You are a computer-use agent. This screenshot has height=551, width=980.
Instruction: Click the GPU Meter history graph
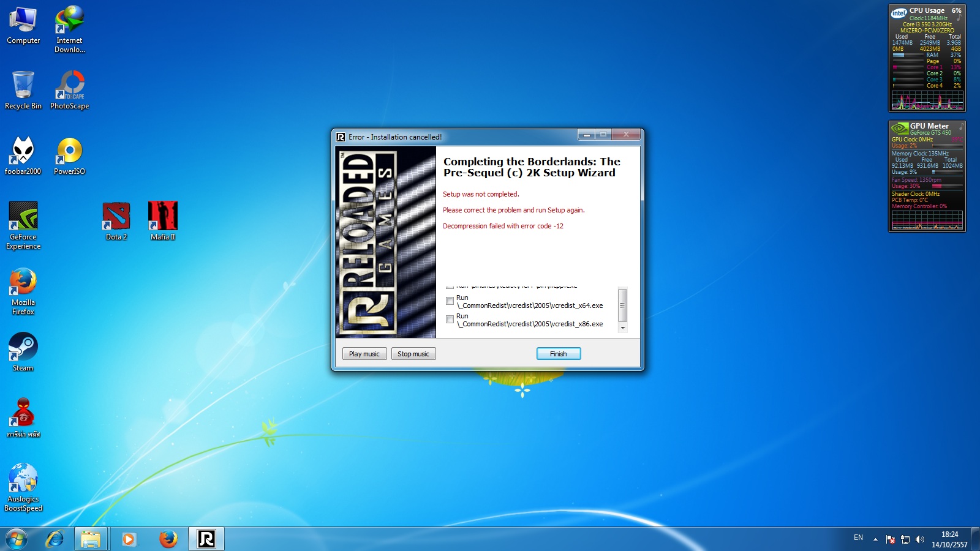[927, 220]
